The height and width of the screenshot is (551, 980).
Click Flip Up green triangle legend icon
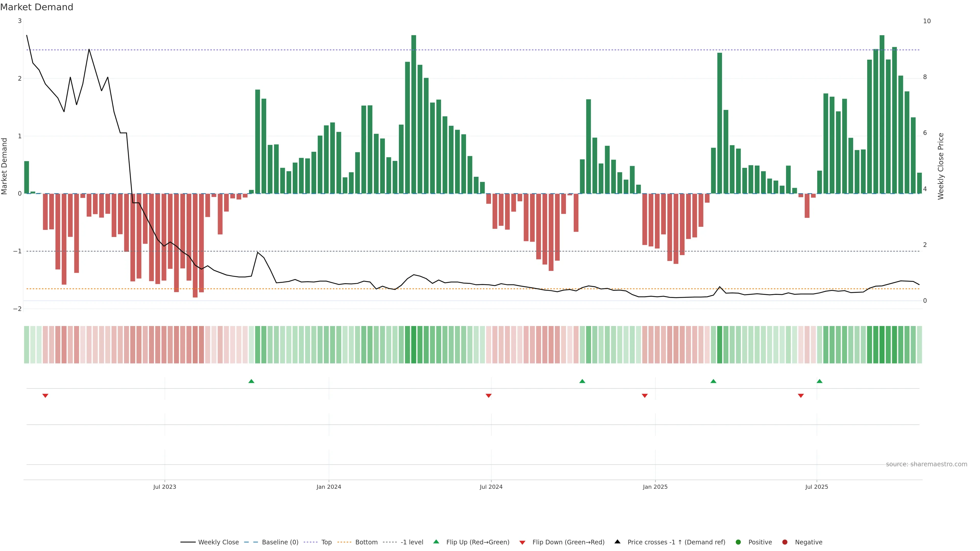pos(436,542)
